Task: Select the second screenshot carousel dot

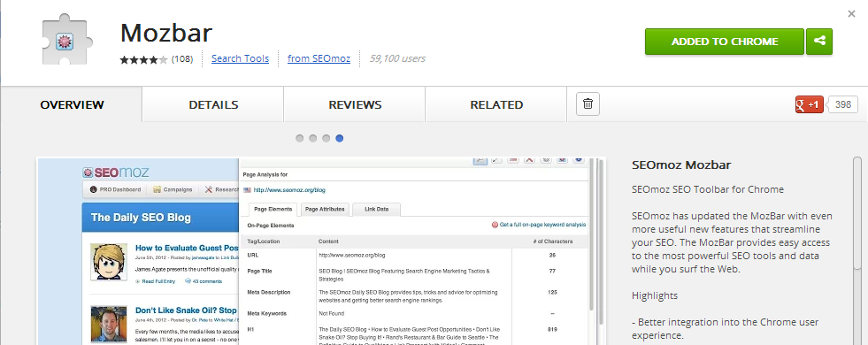Action: pos(312,139)
